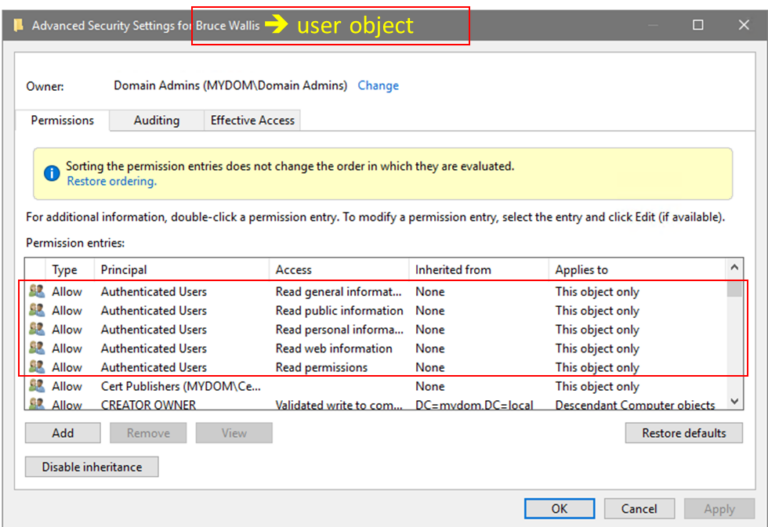The height and width of the screenshot is (527, 768).
Task: Select the 'Read general informat...' access cell
Action: [338, 291]
